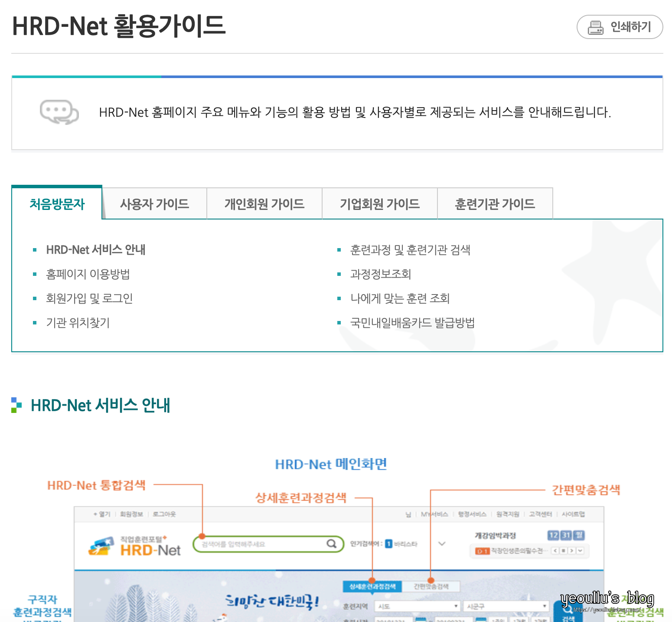Click the magnifier icon in the search box
The image size is (672, 622).
[331, 543]
